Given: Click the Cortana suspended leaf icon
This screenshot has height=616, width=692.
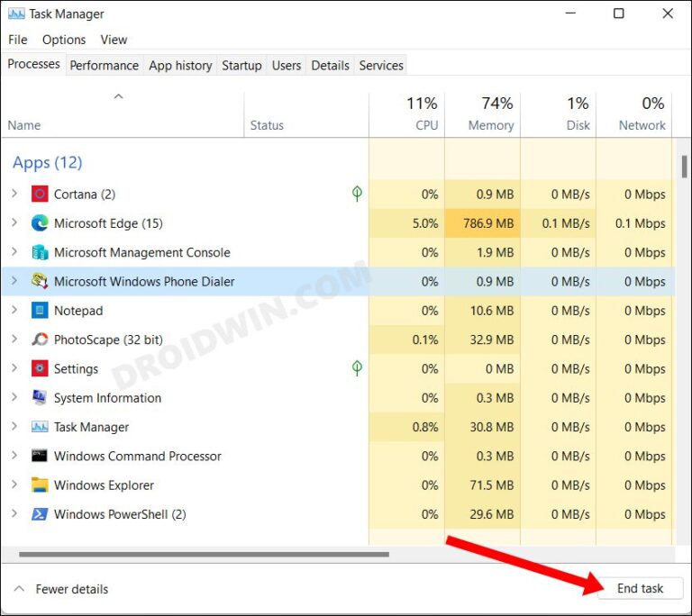Looking at the screenshot, I should click(x=357, y=194).
